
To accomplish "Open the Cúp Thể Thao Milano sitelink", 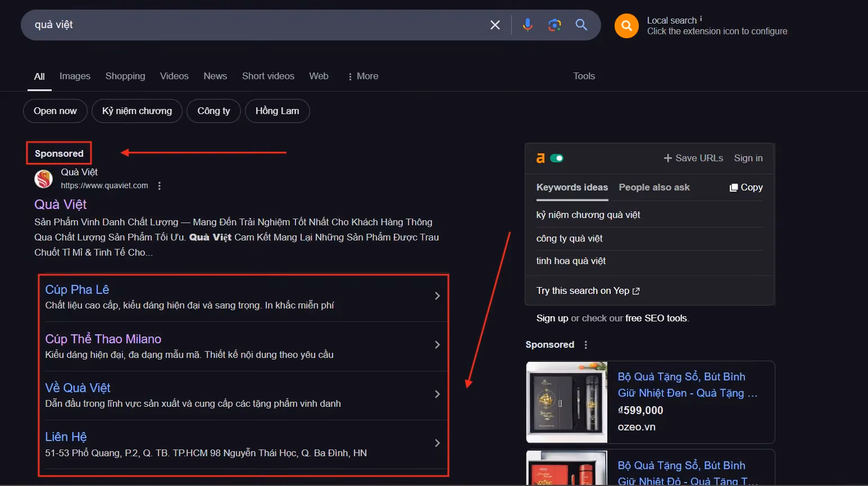I will (x=103, y=339).
